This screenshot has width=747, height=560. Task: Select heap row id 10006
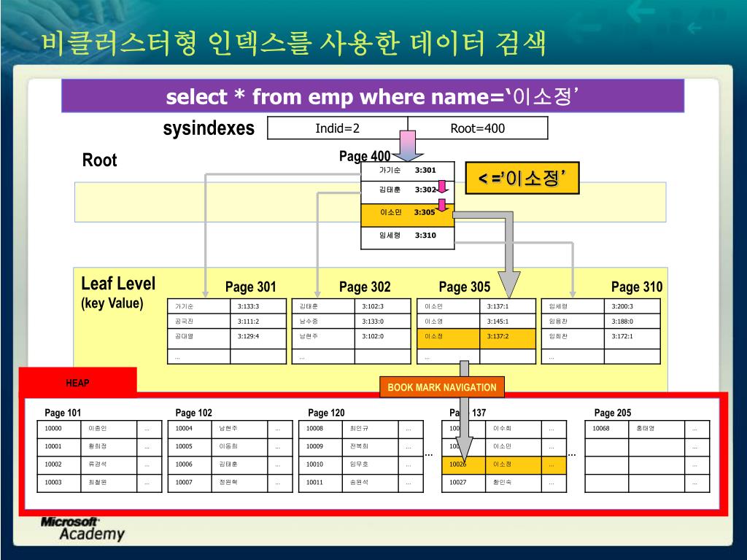coord(190,464)
